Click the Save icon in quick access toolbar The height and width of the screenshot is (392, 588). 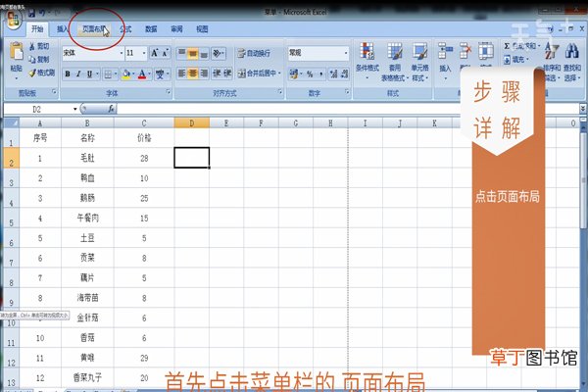tap(31, 14)
